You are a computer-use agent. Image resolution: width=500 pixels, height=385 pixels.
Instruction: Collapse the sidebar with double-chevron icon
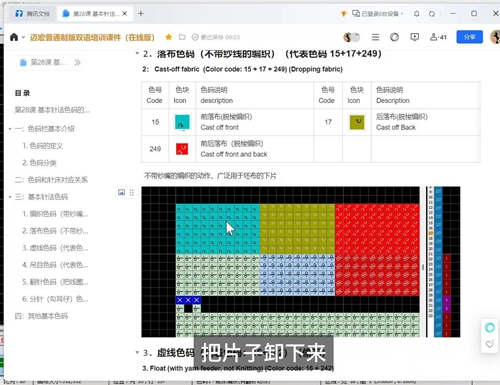[x=77, y=62]
